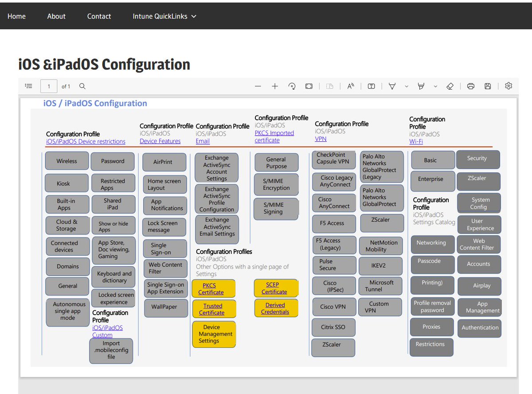Click the PDF search magnifier icon
Screen dimensions: 532x394
(x=82, y=86)
